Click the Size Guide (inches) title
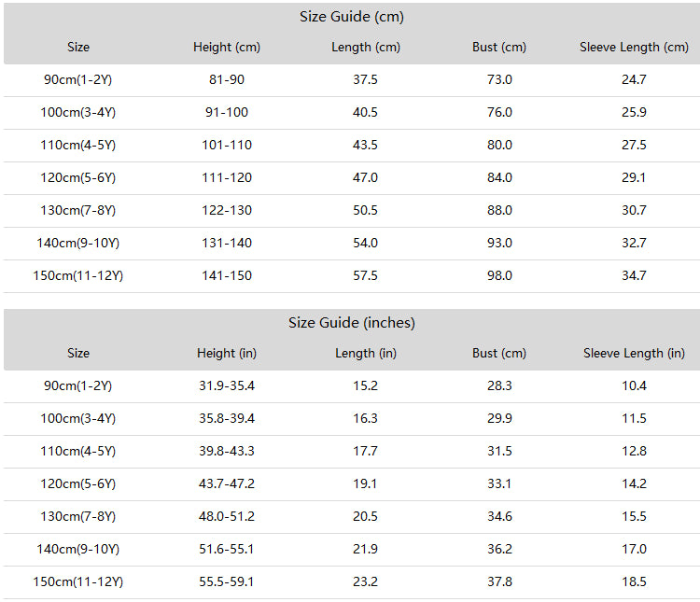The width and height of the screenshot is (700, 602). pos(351,323)
